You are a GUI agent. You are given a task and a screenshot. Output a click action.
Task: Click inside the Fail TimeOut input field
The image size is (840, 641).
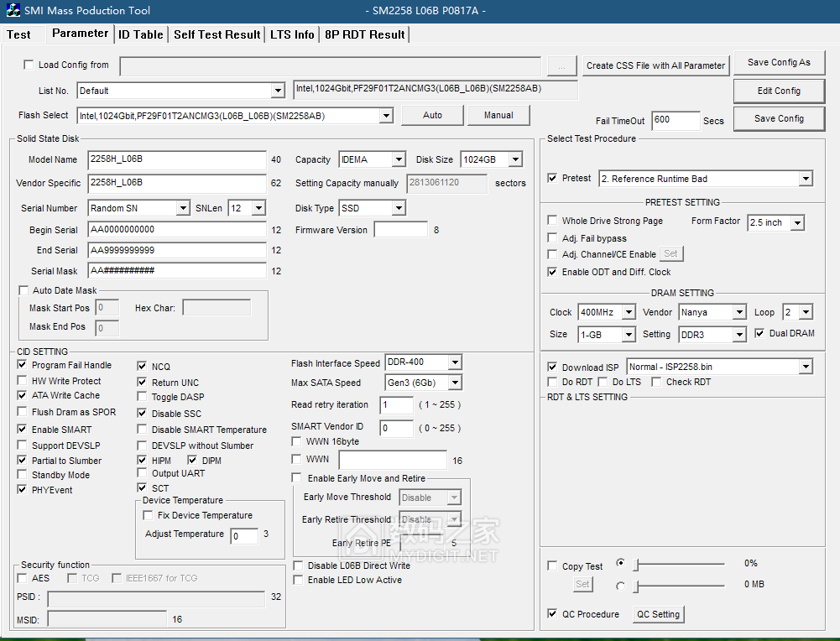click(x=675, y=120)
